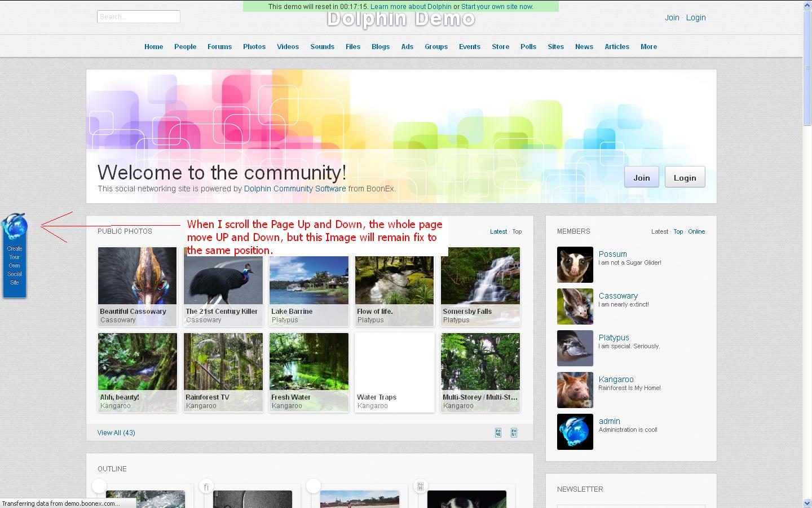This screenshot has width=812, height=508.
Task: Click the Dolphin globe icon on the left edge
Action: pos(14,227)
